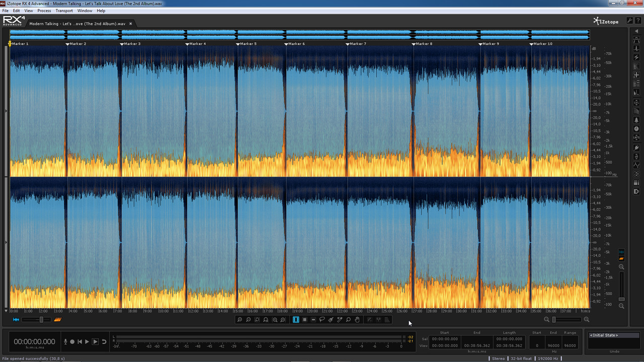Open the View menu

[x=29, y=11]
